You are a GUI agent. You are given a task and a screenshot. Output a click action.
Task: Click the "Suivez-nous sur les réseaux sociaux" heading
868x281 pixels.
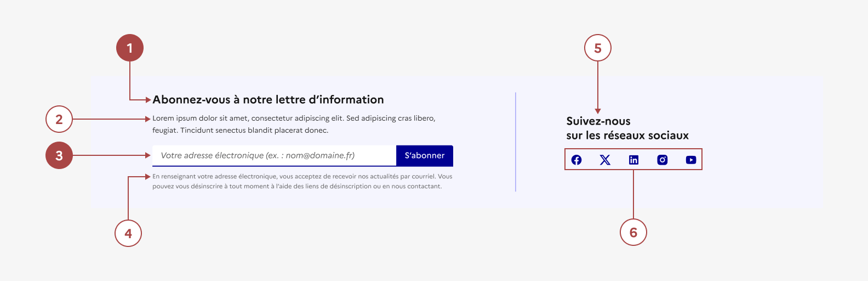(627, 128)
